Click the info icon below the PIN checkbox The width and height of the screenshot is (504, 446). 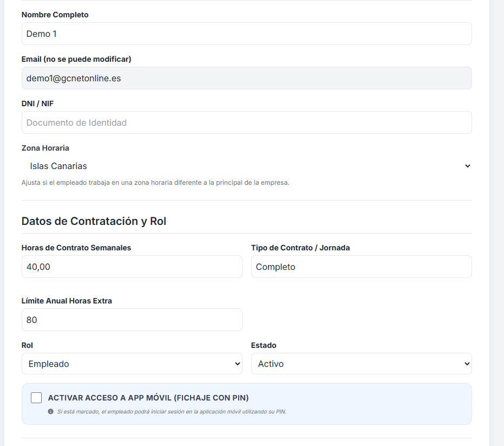pos(51,412)
